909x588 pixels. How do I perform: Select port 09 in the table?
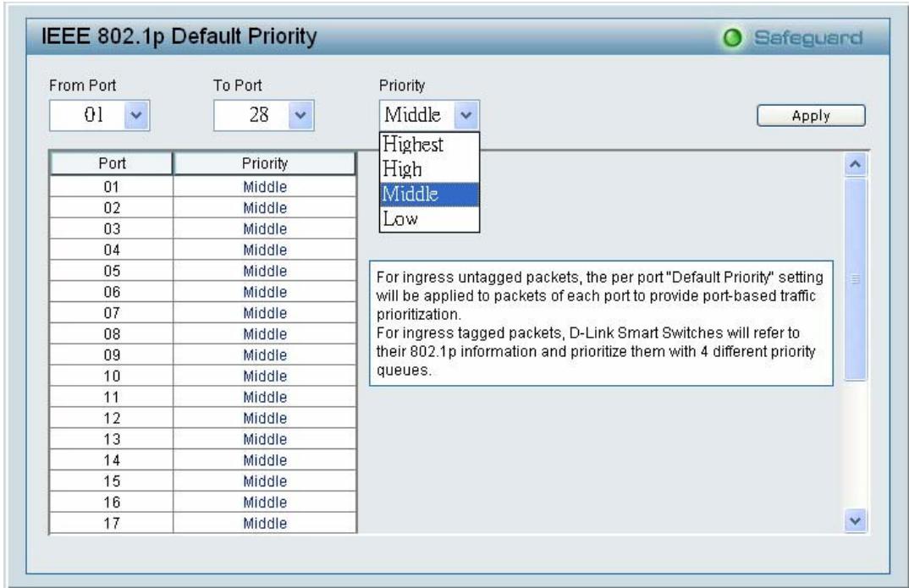click(x=112, y=355)
